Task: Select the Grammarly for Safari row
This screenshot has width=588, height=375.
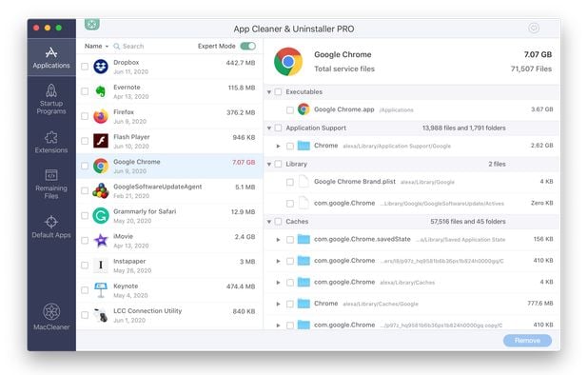Action: point(169,216)
